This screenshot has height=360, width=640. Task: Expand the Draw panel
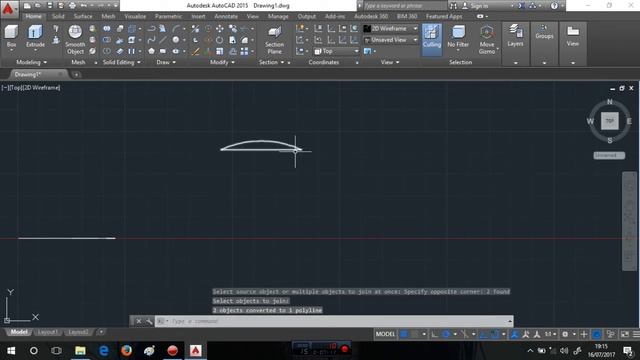tap(166, 62)
